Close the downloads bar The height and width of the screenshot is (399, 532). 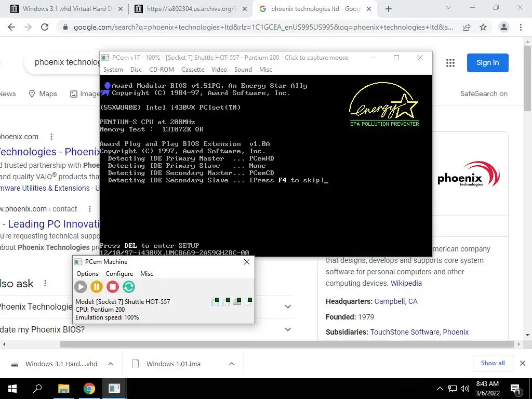523,363
